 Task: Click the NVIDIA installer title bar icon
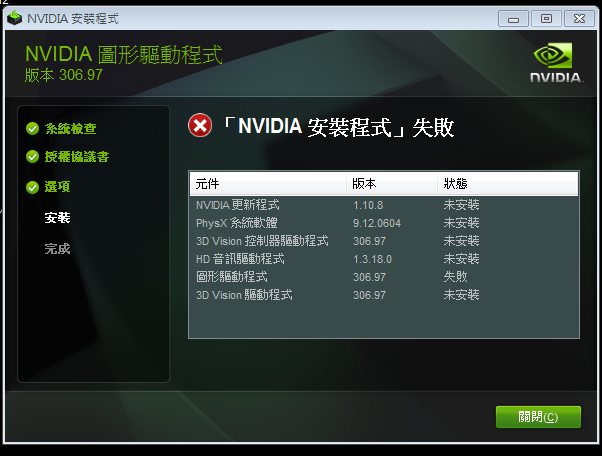point(15,18)
